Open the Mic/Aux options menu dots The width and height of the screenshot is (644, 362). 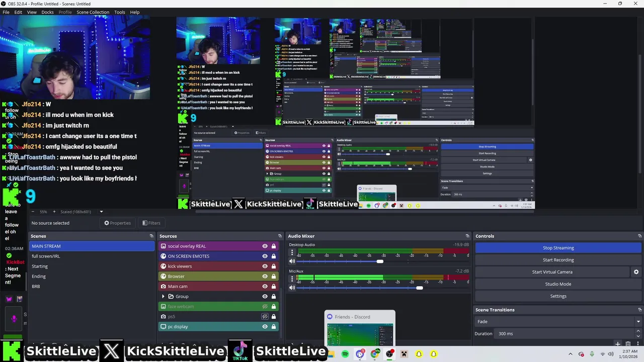pos(292,278)
